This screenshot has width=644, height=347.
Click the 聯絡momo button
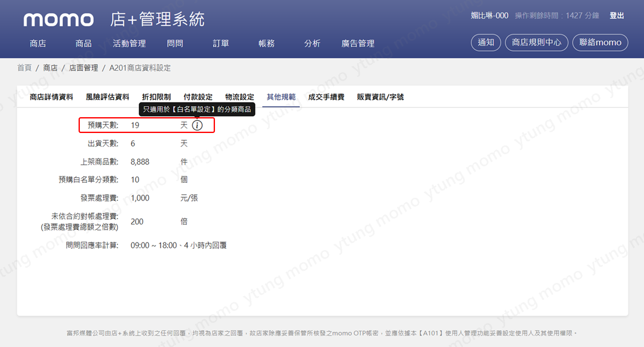click(x=600, y=42)
